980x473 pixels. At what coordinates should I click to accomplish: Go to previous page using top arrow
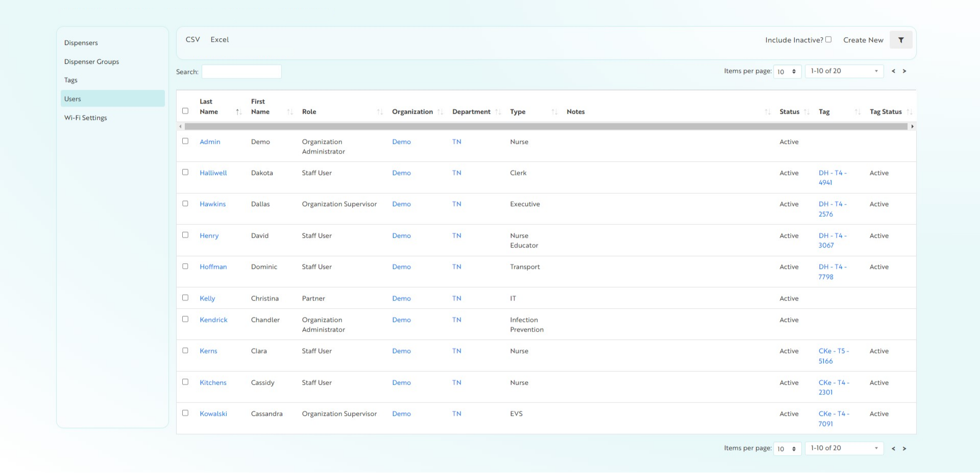pyautogui.click(x=893, y=71)
